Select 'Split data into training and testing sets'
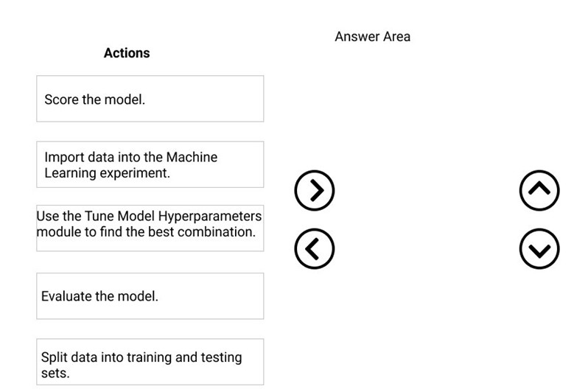 pyautogui.click(x=150, y=362)
